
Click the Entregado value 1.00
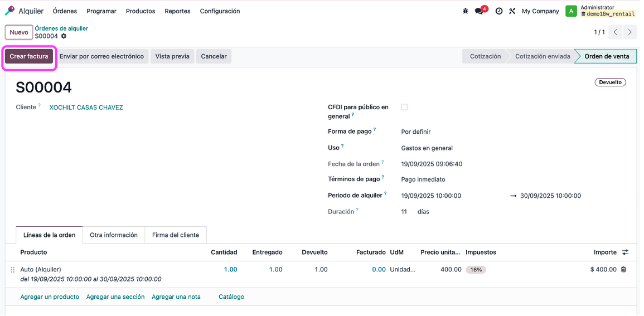coord(275,270)
